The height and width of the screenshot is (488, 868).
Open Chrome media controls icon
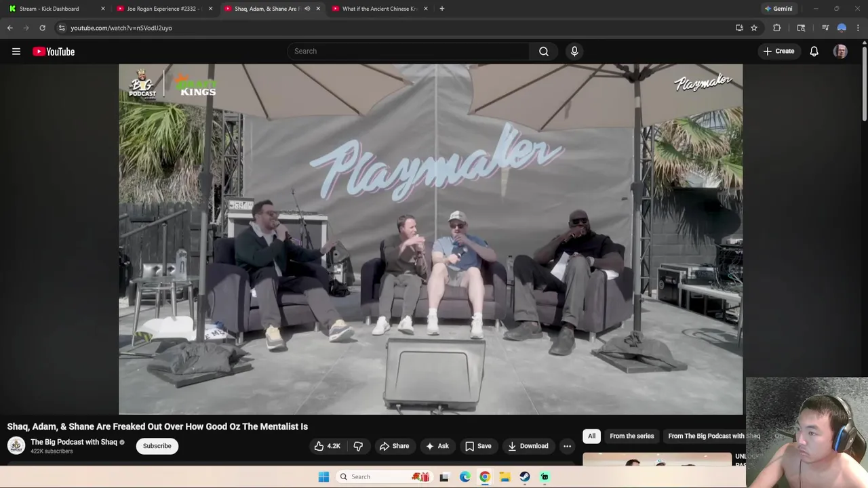pyautogui.click(x=825, y=28)
